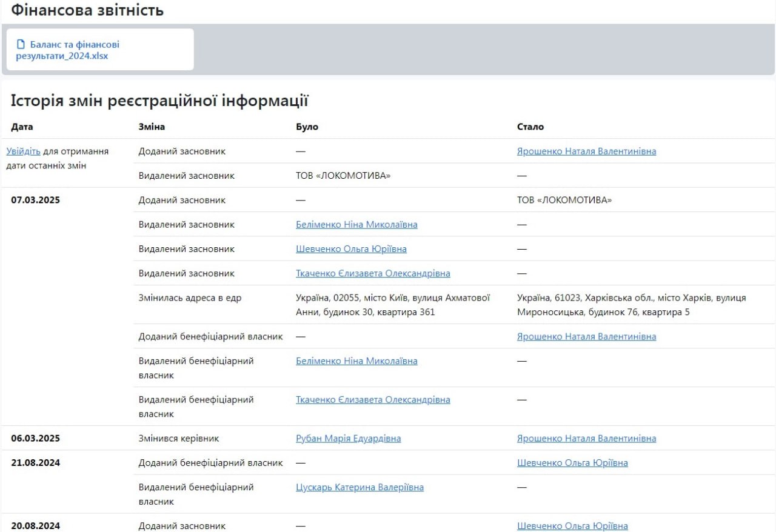Open Беліменко link in Видалений бенефіціарний власник row
Image resolution: width=776 pixels, height=532 pixels.
click(x=356, y=361)
